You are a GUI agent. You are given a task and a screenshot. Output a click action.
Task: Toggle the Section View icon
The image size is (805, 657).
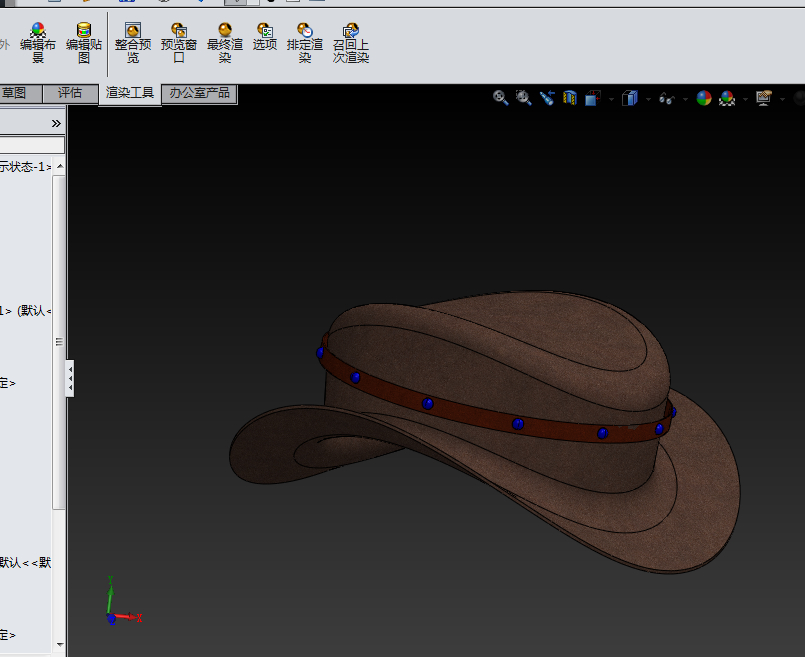(x=570, y=97)
